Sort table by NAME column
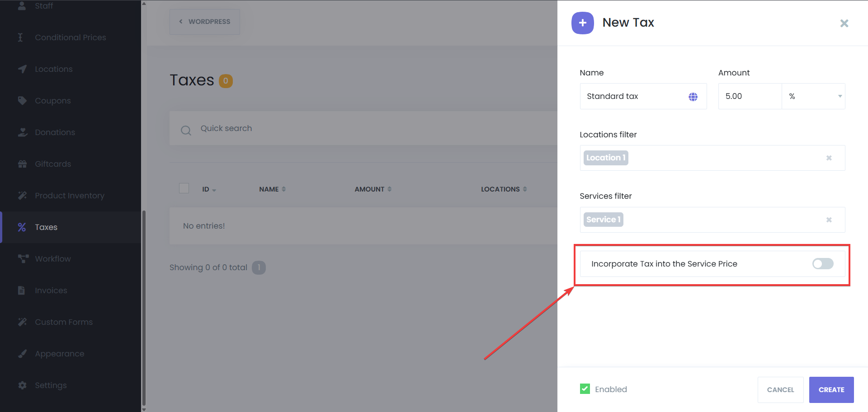The width and height of the screenshot is (868, 412). click(x=273, y=189)
